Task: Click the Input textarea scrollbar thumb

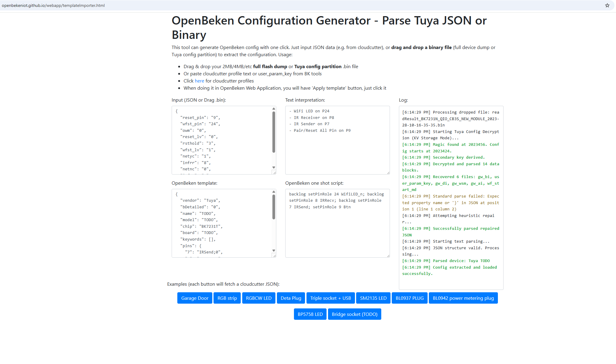Action: [274, 131]
